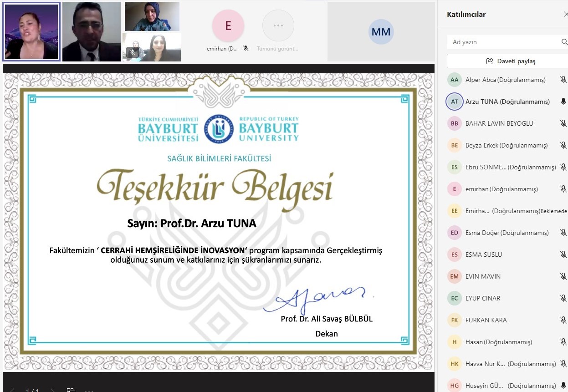Click the muted microphone icon beside Alper Abca

[563, 80]
